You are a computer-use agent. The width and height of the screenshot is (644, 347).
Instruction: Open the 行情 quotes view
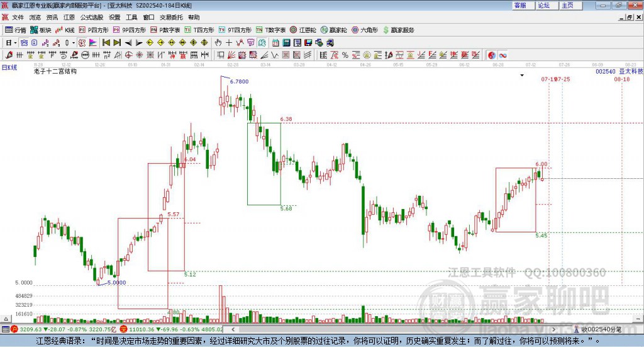coord(16,30)
